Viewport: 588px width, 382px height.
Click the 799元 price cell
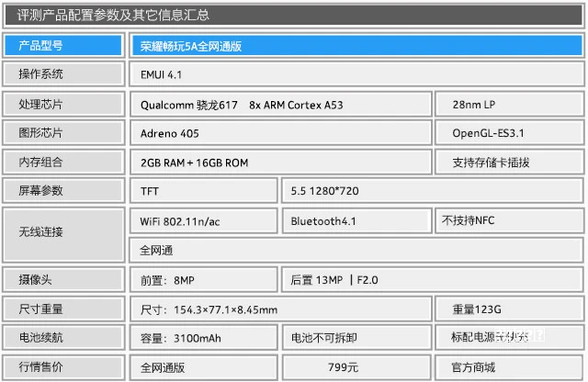click(x=356, y=367)
